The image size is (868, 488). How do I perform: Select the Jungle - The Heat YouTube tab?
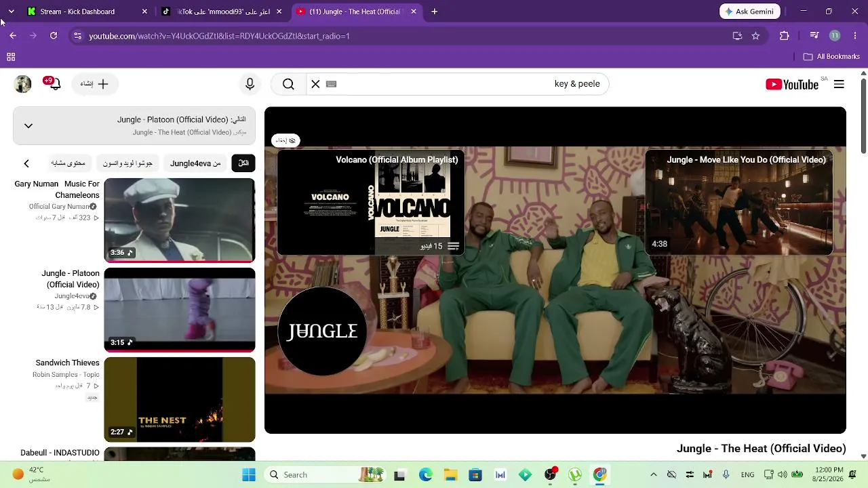point(356,12)
